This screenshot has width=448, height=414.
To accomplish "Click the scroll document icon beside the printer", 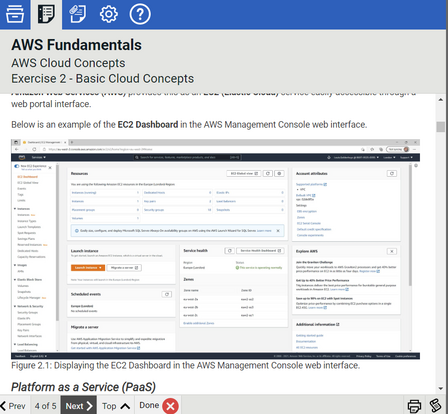I will pyautogui.click(x=435, y=405).
